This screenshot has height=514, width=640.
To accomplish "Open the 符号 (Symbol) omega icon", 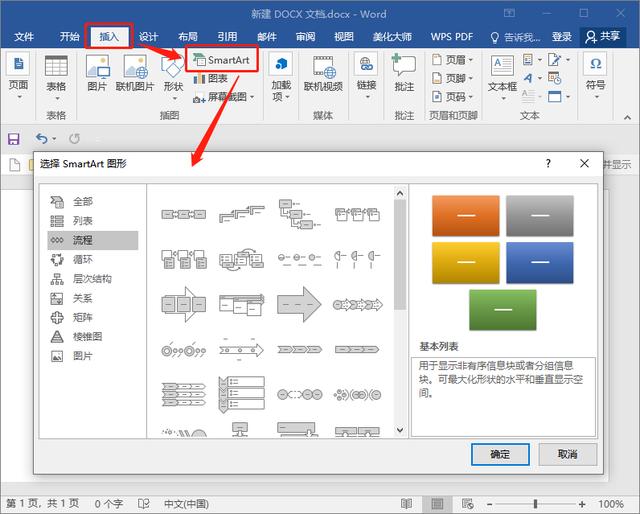I will click(596, 65).
